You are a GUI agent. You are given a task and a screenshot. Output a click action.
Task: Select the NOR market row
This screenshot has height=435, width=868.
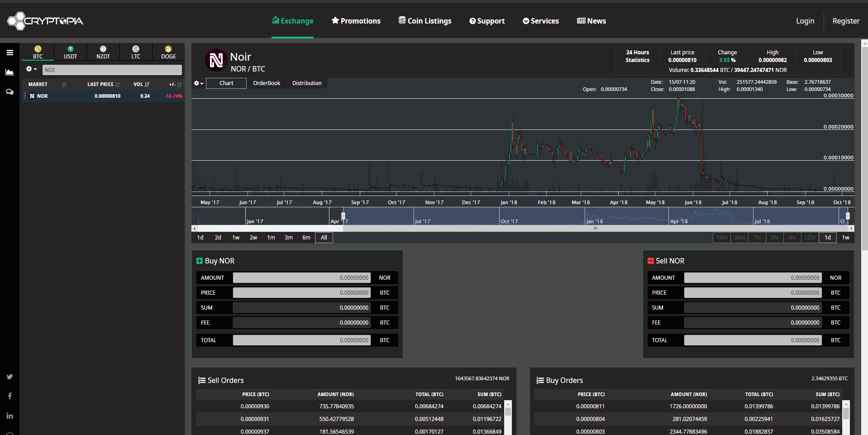tap(103, 96)
